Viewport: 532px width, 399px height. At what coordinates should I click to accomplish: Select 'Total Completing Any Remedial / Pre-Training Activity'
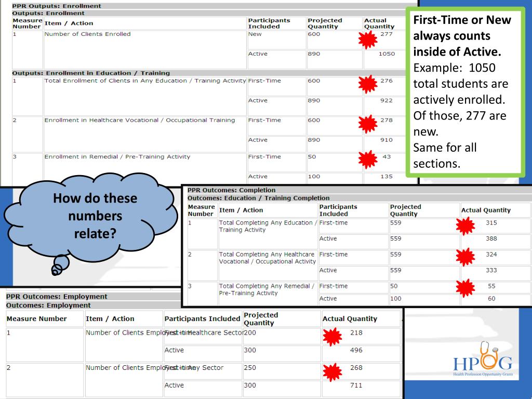(x=267, y=289)
